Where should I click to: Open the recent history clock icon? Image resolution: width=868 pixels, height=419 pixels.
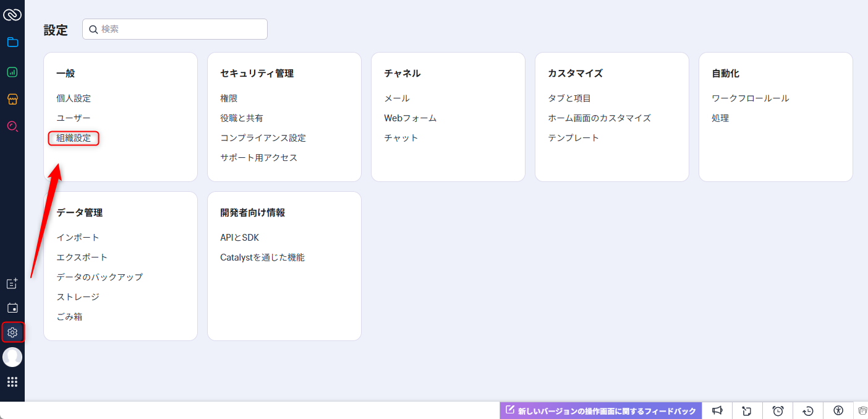click(x=808, y=410)
